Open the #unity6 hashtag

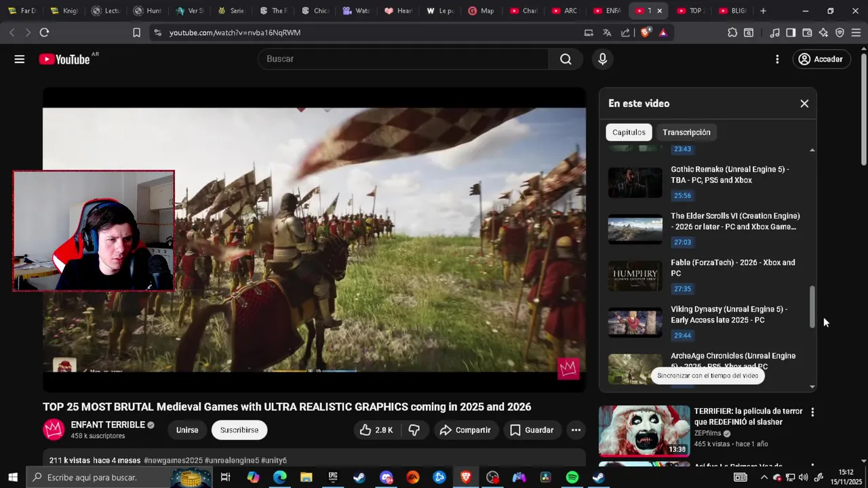click(275, 461)
